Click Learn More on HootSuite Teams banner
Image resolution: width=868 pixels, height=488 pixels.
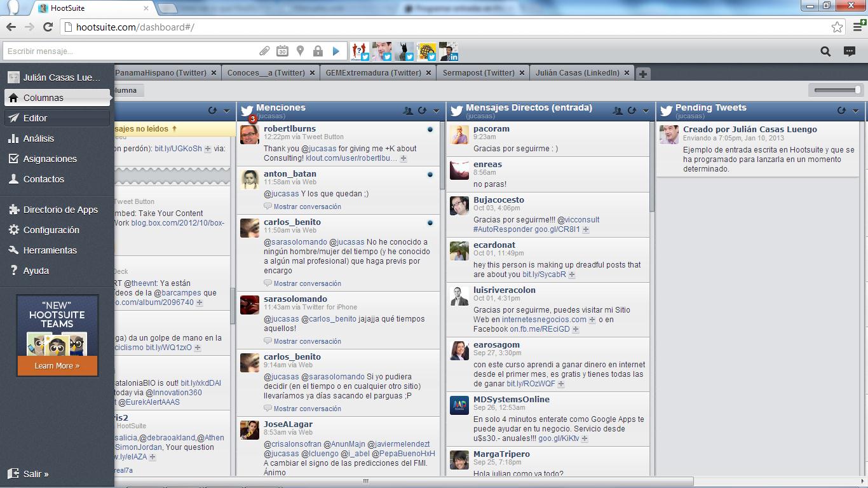57,366
